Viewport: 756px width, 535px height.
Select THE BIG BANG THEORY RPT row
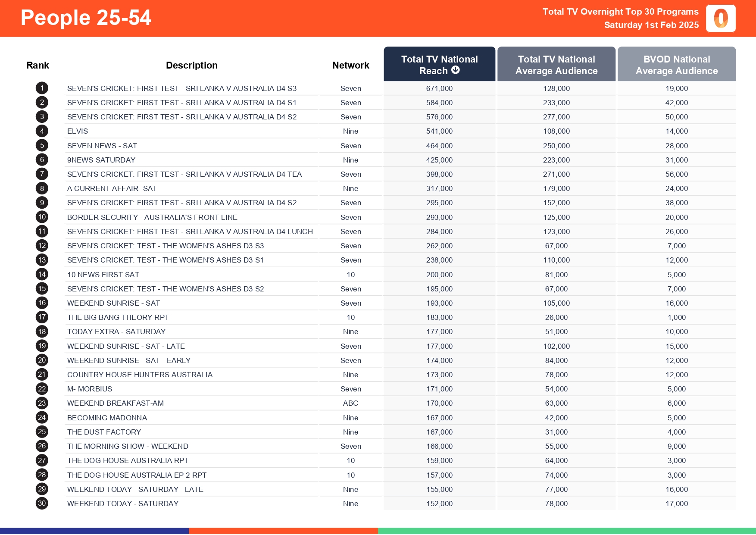tap(118, 317)
